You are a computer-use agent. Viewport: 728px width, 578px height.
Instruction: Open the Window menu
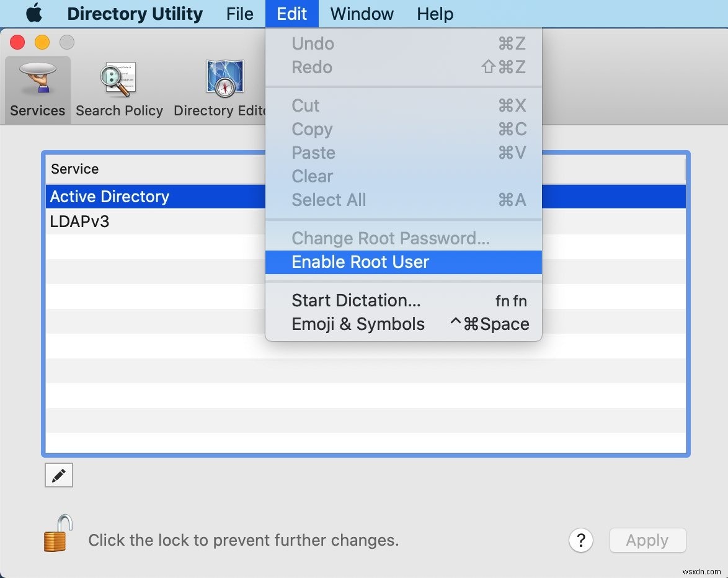coord(362,14)
